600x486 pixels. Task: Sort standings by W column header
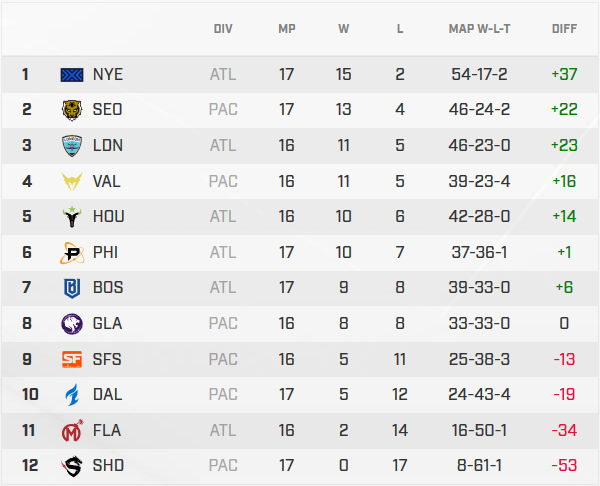click(x=344, y=29)
